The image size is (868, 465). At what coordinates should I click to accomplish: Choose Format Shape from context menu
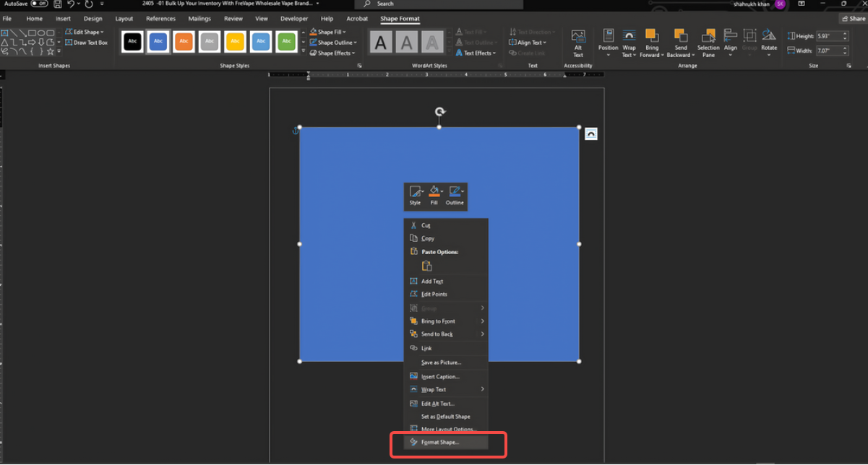pyautogui.click(x=439, y=442)
